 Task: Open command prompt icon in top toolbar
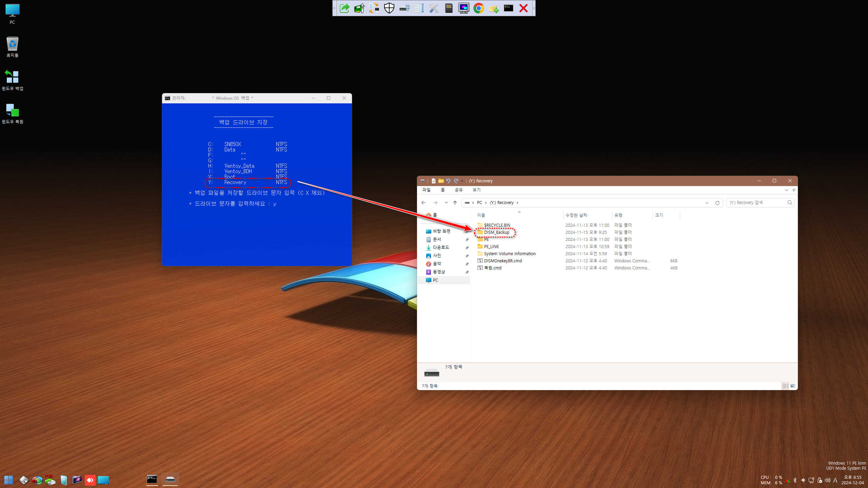[509, 8]
